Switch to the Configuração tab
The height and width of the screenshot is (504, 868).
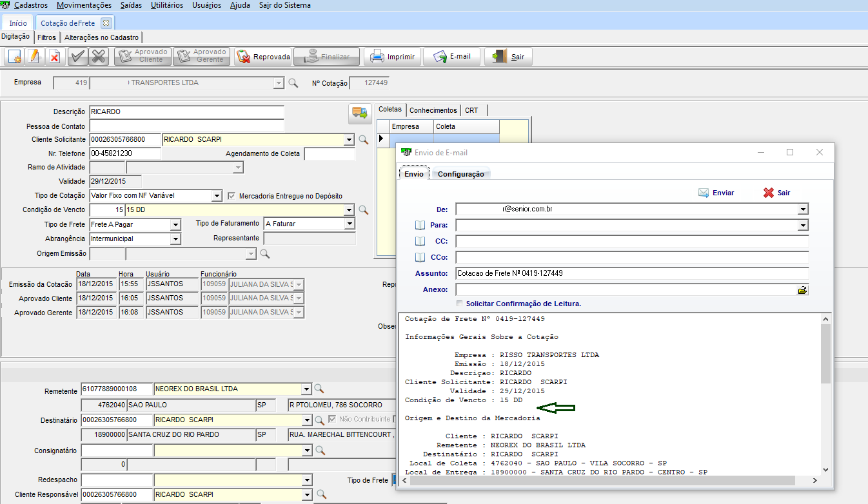click(460, 174)
